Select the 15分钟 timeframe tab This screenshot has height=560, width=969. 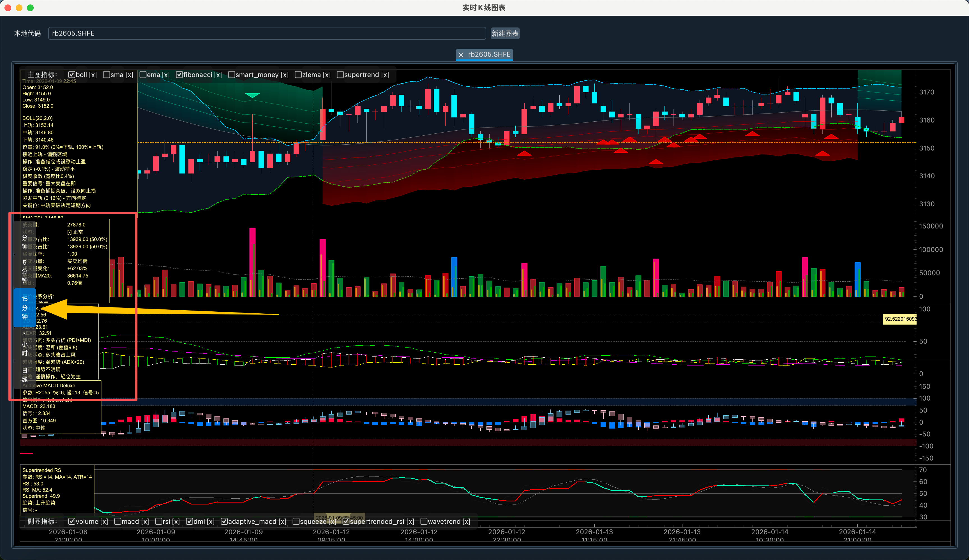tap(25, 307)
